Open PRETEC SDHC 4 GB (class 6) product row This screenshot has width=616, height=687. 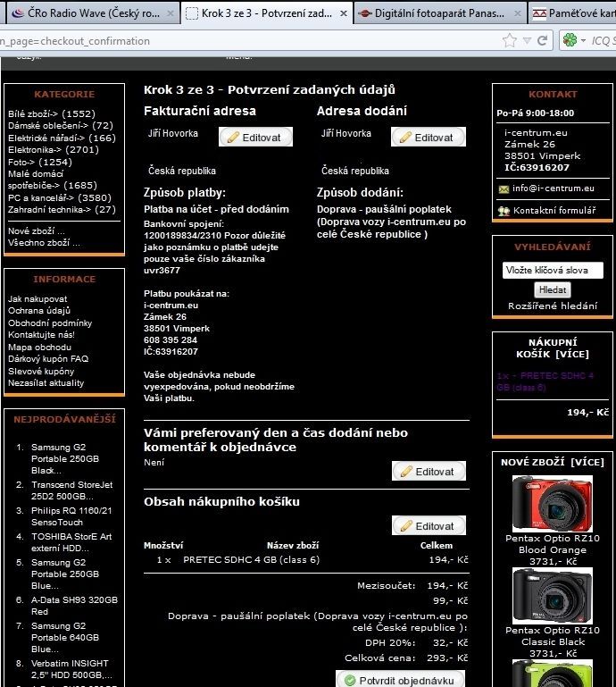[251, 560]
